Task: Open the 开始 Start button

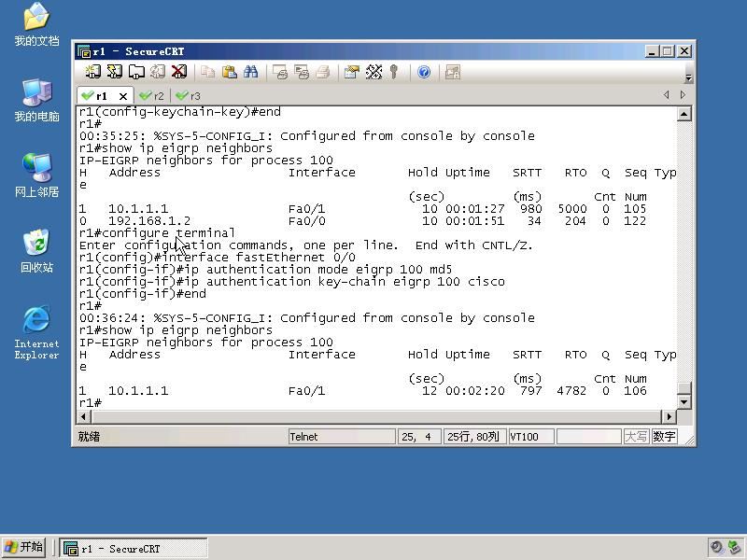Action: (x=24, y=547)
